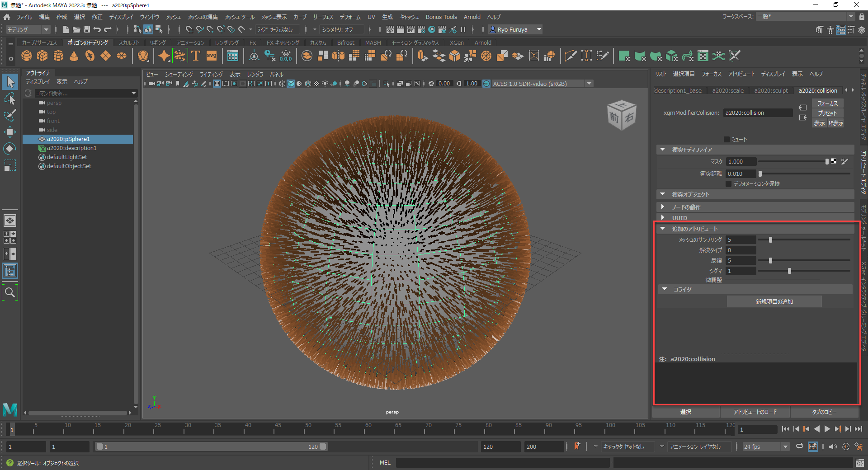Image resolution: width=868 pixels, height=470 pixels.
Task: Select the Rotate tool in toolbox
Action: click(x=10, y=149)
